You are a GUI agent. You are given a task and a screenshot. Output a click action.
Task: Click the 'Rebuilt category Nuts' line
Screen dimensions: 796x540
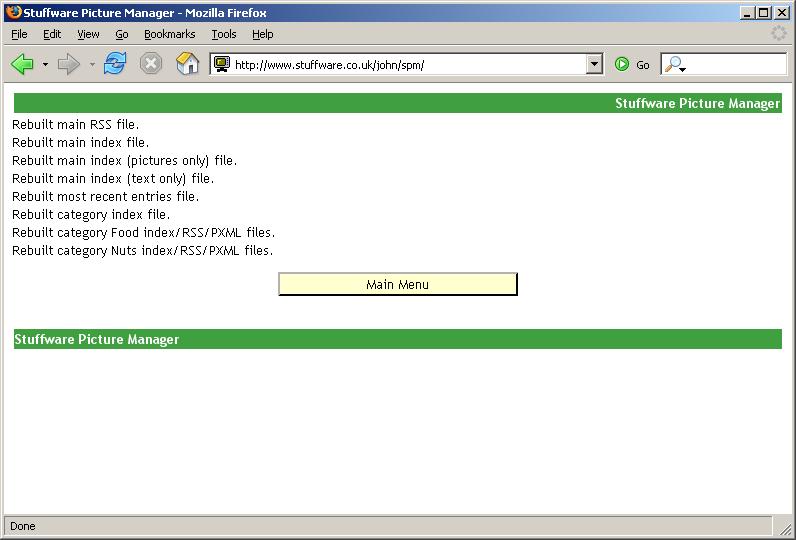tap(142, 250)
